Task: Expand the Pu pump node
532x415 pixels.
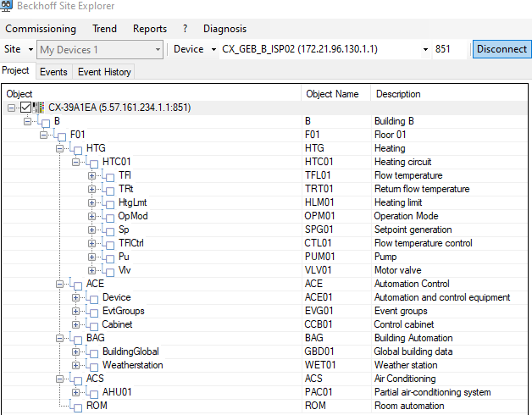Action: (91, 257)
